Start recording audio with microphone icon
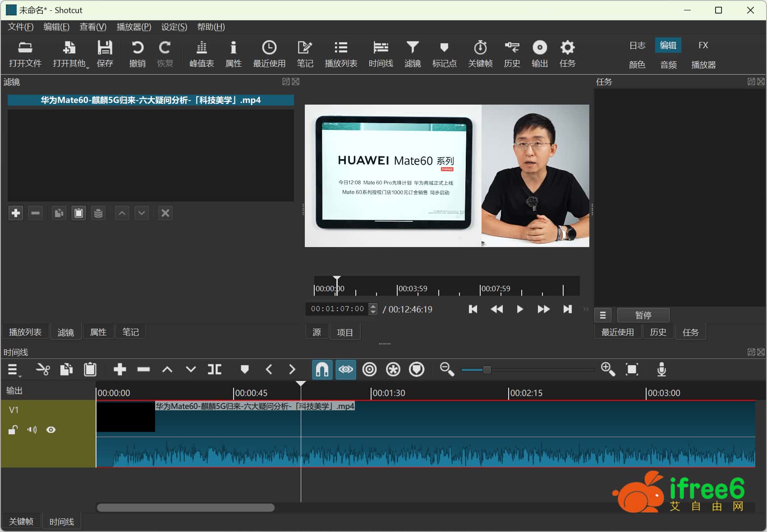Viewport: 767px width, 532px height. point(661,370)
